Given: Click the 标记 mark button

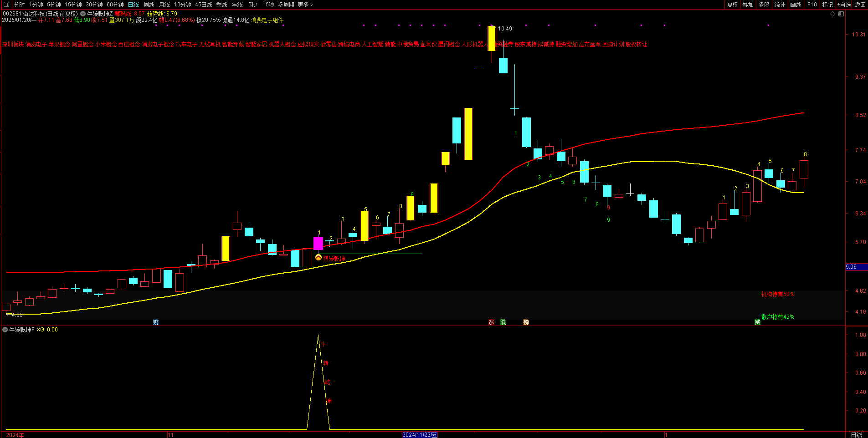Looking at the screenshot, I should pyautogui.click(x=827, y=5).
